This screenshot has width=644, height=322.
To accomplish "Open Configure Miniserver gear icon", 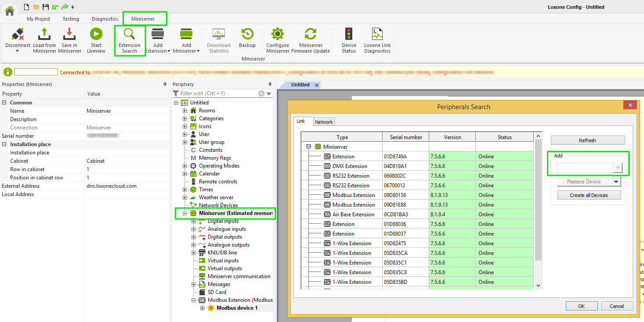I will [x=278, y=35].
